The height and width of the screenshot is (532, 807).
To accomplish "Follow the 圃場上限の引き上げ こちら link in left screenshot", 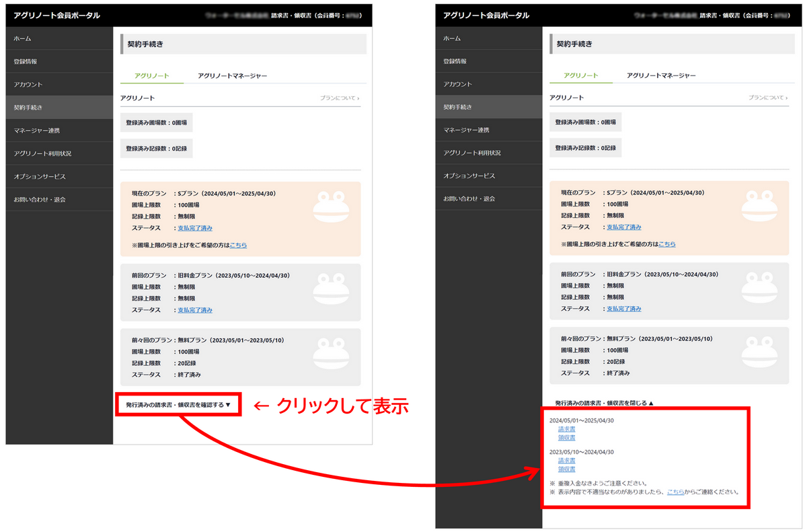I will point(238,245).
